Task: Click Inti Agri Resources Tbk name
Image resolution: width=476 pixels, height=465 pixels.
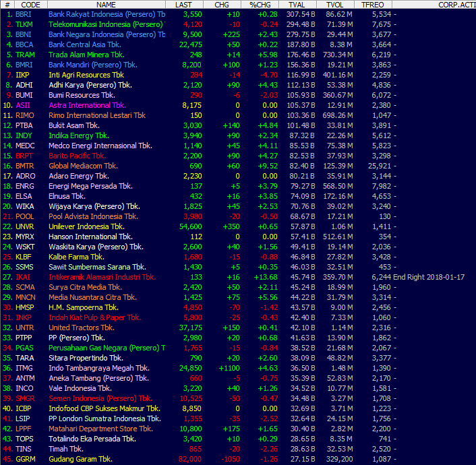Action: point(86,75)
